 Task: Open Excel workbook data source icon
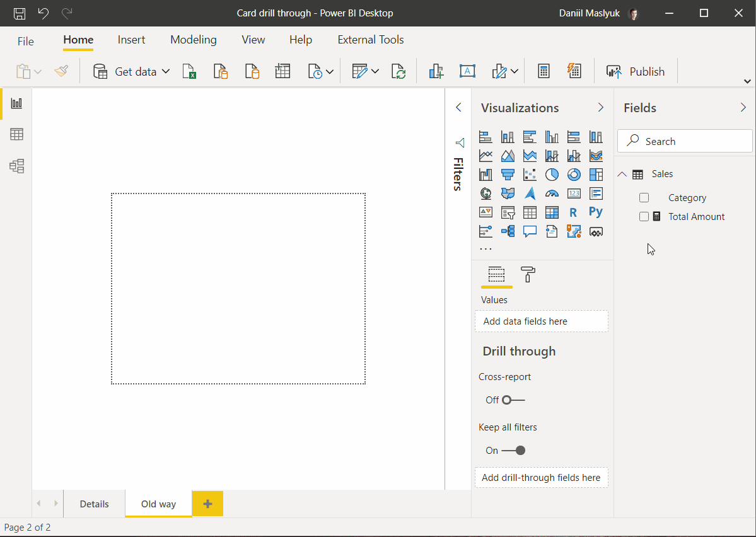(x=190, y=71)
